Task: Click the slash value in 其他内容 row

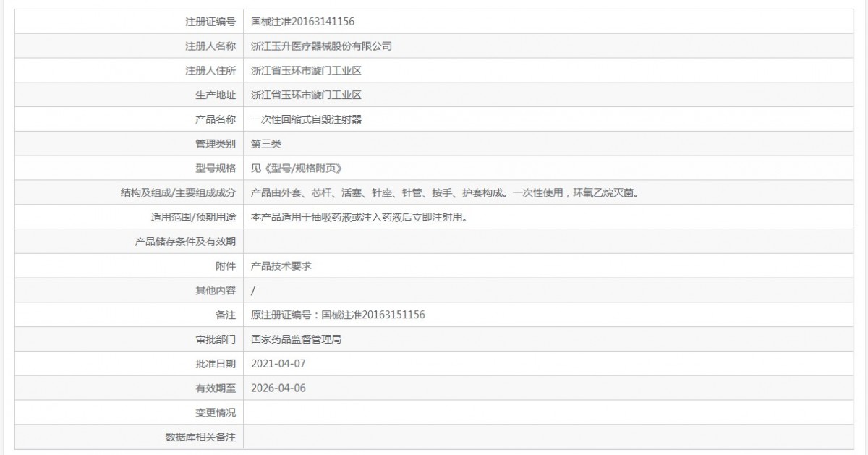Action: tap(253, 290)
